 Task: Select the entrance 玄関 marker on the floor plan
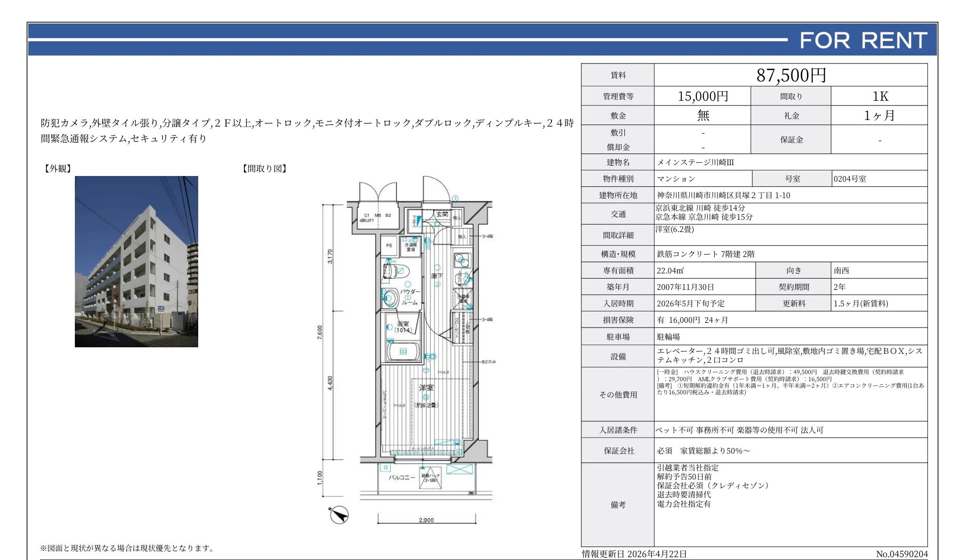pyautogui.click(x=443, y=214)
